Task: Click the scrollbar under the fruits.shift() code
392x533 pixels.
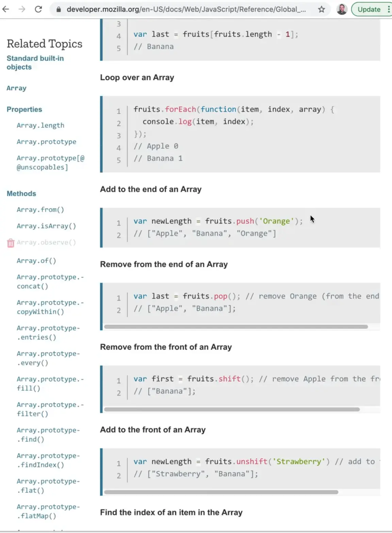Action: coord(232,409)
